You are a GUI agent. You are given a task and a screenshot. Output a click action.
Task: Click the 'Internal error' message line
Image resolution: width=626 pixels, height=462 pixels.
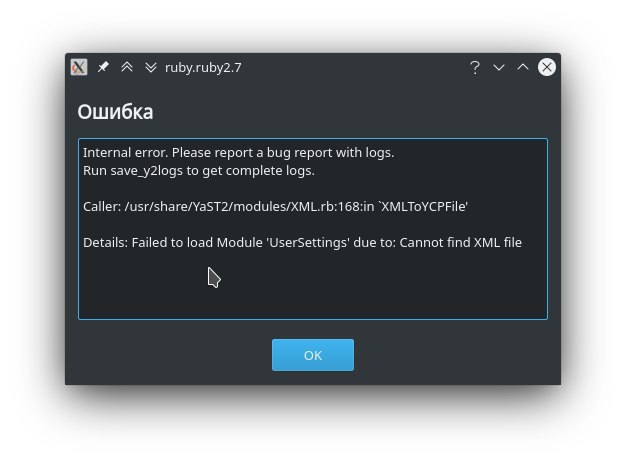tap(238, 153)
